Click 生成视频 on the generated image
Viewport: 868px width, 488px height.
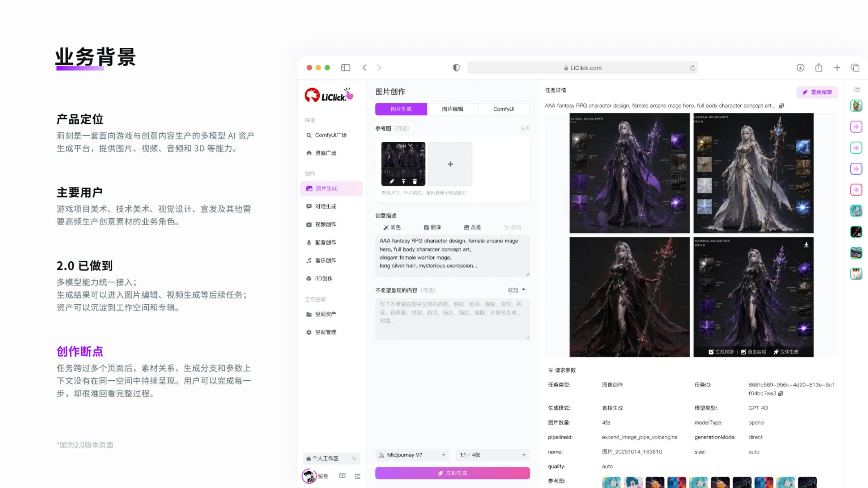click(721, 352)
